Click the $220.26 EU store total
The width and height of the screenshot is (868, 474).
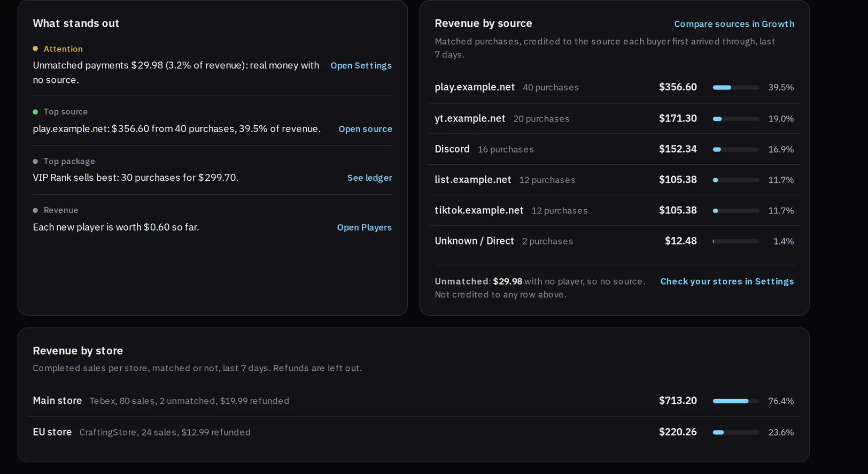point(678,432)
